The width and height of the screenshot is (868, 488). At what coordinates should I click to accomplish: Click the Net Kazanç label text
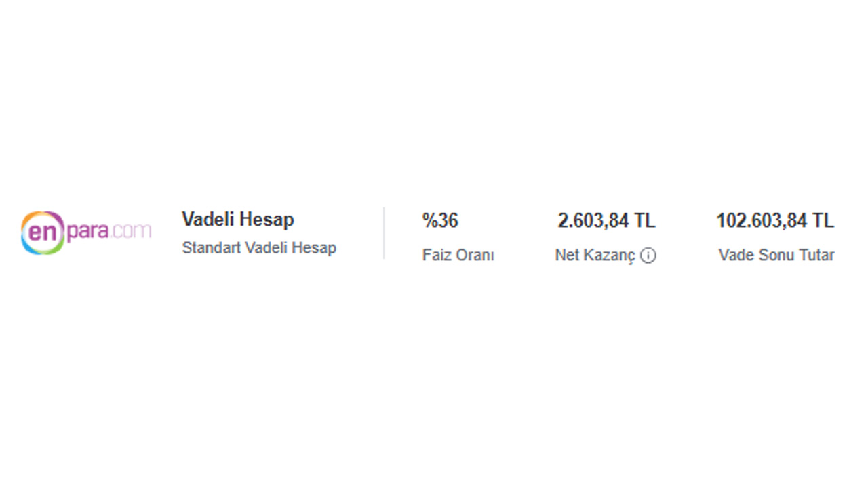coord(595,256)
